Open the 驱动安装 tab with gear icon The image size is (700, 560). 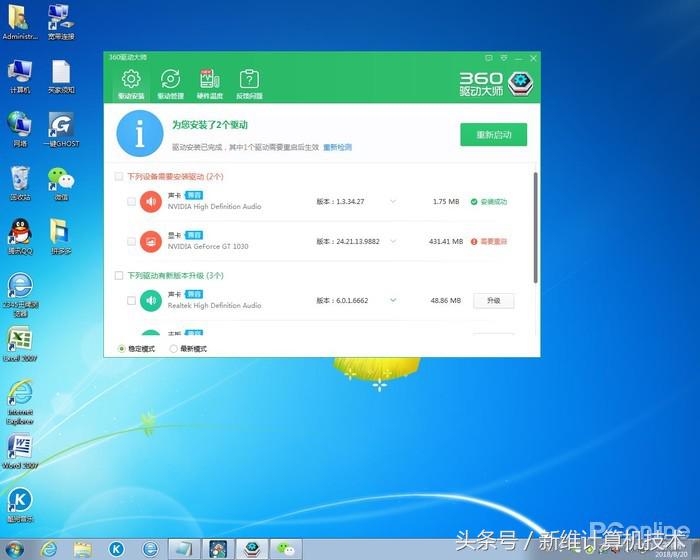coord(131,84)
